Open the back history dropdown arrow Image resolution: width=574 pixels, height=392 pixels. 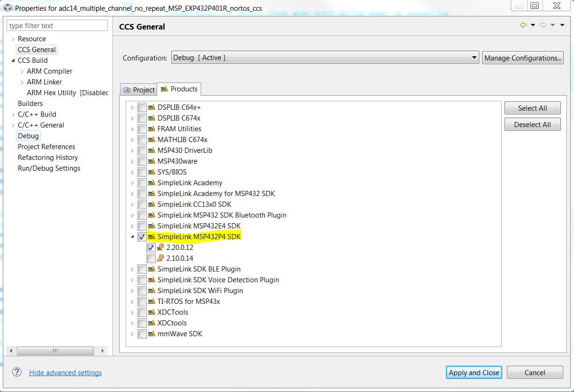coord(533,25)
